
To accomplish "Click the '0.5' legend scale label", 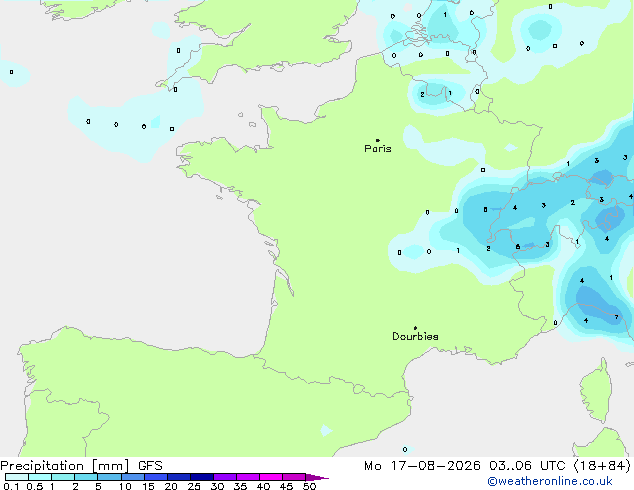I will tap(34, 486).
